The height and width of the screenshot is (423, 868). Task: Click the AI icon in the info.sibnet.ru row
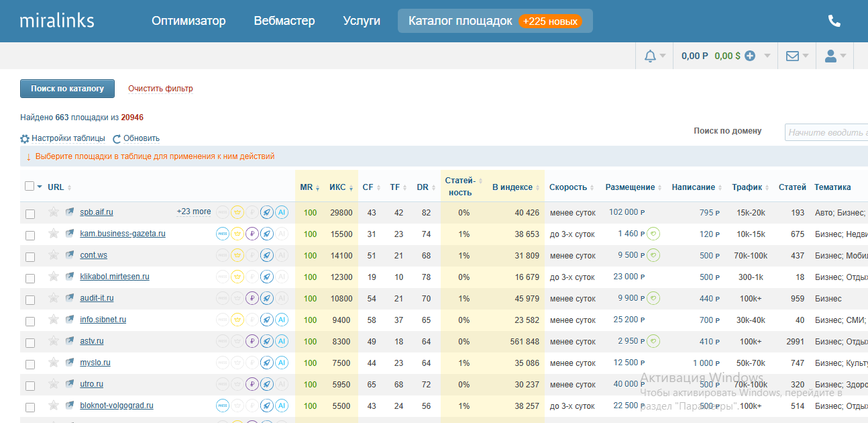coord(282,320)
